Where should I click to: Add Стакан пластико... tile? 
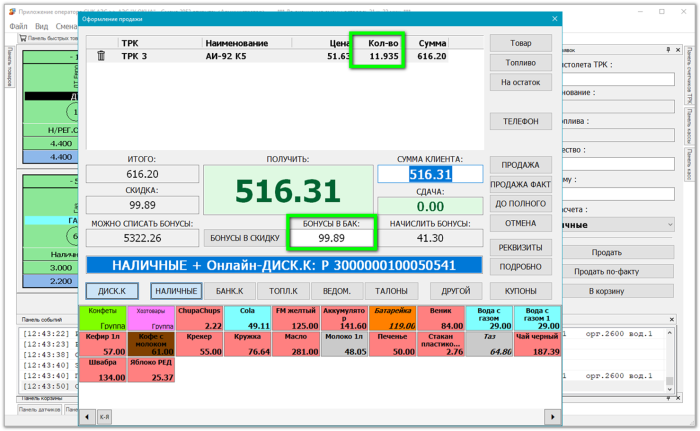tap(441, 344)
